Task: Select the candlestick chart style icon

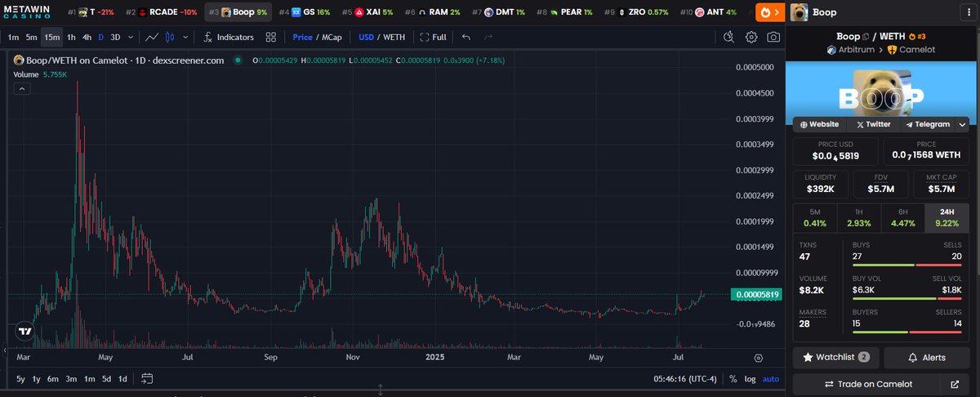Action: click(x=170, y=37)
